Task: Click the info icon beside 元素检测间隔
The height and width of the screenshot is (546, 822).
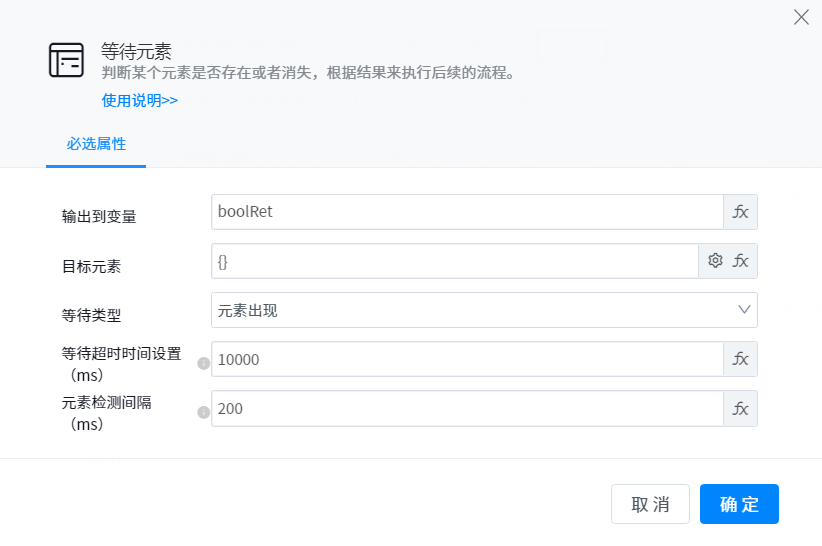Action: (204, 412)
